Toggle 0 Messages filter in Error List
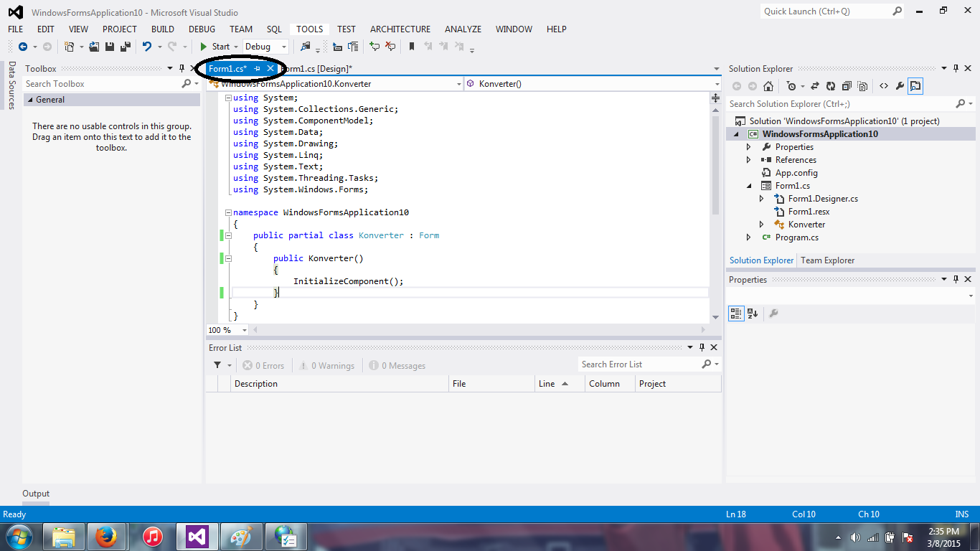This screenshot has height=551, width=980. (397, 366)
